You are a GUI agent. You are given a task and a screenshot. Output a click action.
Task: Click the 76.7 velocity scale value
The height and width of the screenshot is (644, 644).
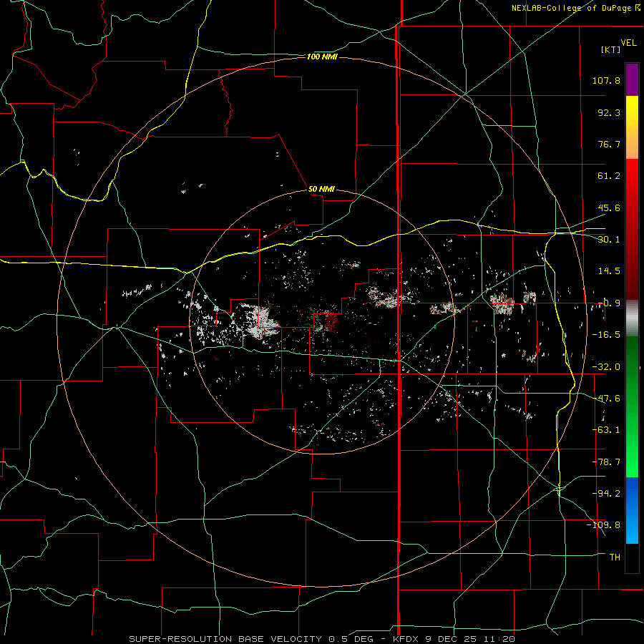point(609,144)
